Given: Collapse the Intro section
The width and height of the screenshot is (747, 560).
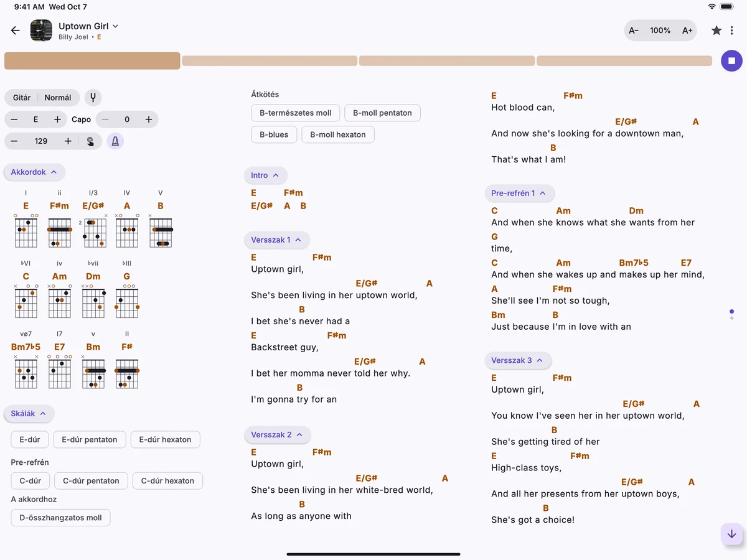Looking at the screenshot, I should (x=265, y=175).
